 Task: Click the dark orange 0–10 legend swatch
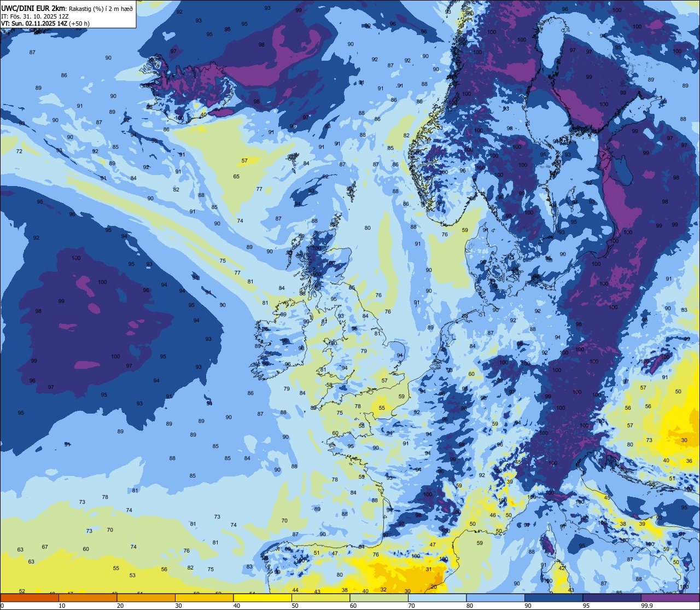point(30,598)
